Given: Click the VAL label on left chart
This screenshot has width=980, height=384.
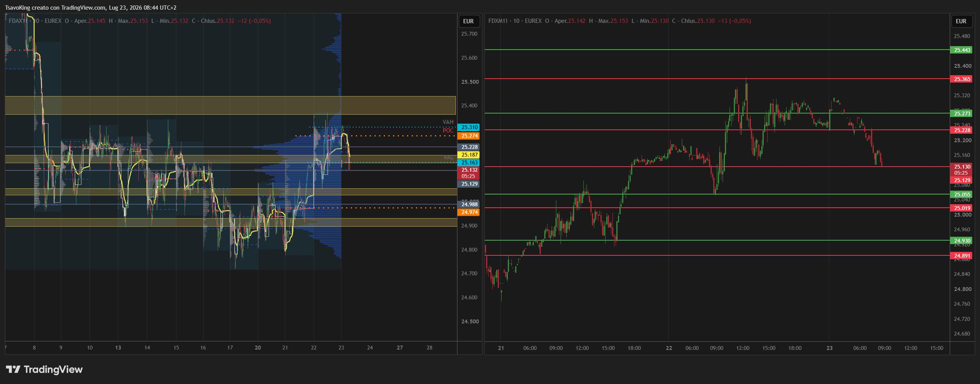Looking at the screenshot, I should click(x=448, y=157).
